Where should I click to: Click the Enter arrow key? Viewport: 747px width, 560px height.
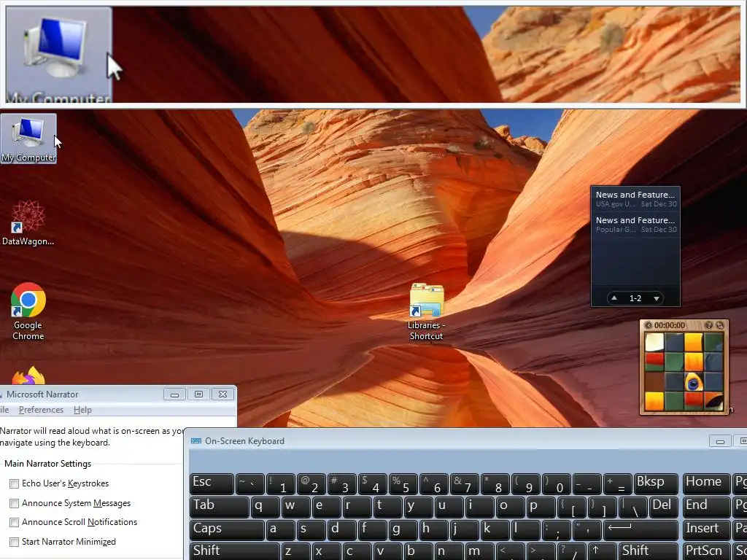640,530
